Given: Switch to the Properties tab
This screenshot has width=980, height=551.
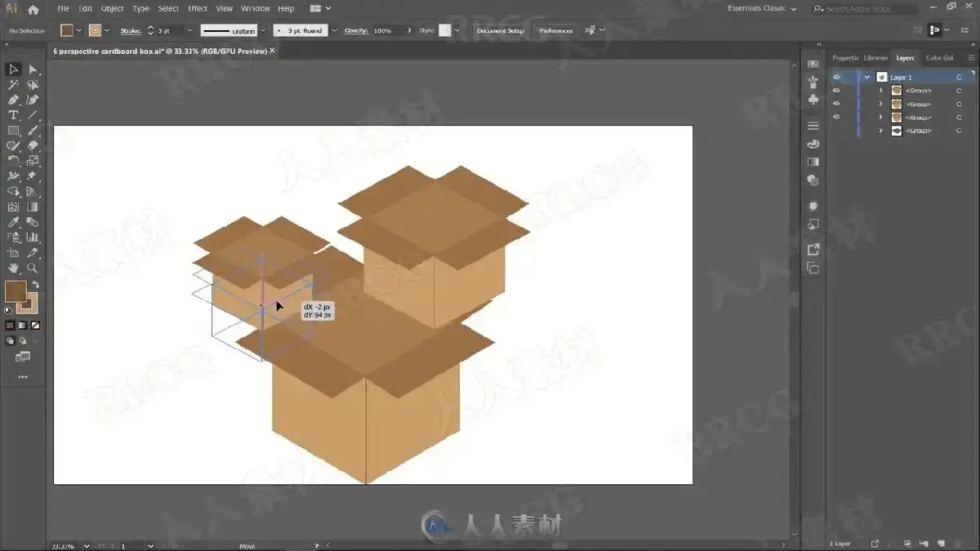Looking at the screenshot, I should pos(845,58).
